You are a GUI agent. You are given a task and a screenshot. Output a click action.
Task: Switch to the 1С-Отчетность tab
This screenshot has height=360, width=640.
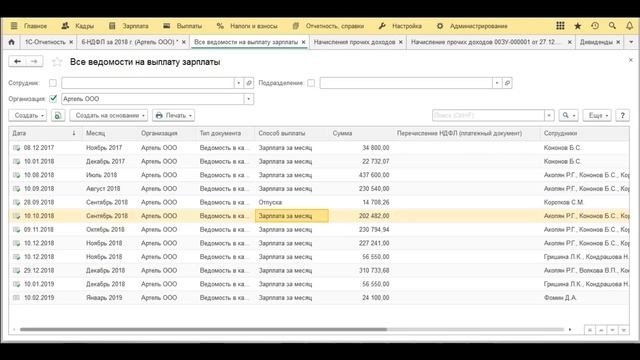[45, 42]
